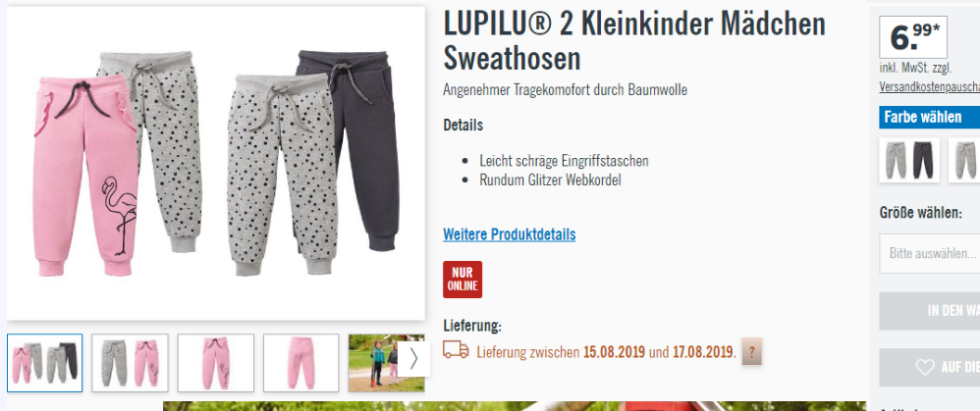
Task: Open Weitere Produktdetails link
Action: coord(510,234)
